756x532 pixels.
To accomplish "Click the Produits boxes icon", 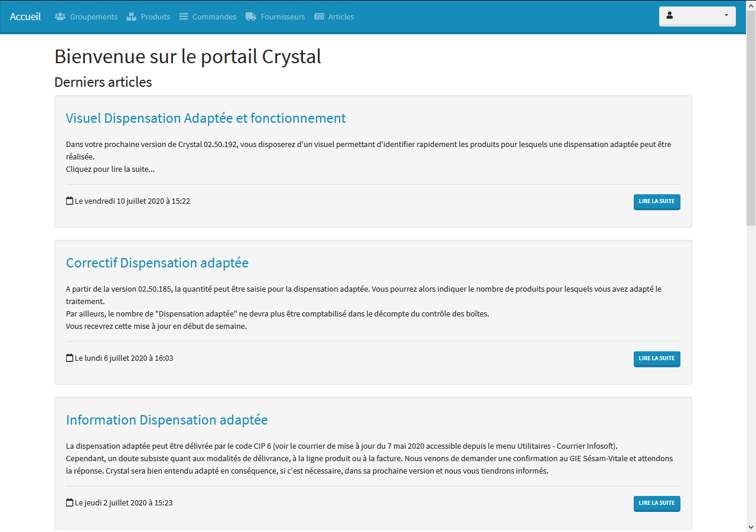I will [131, 17].
